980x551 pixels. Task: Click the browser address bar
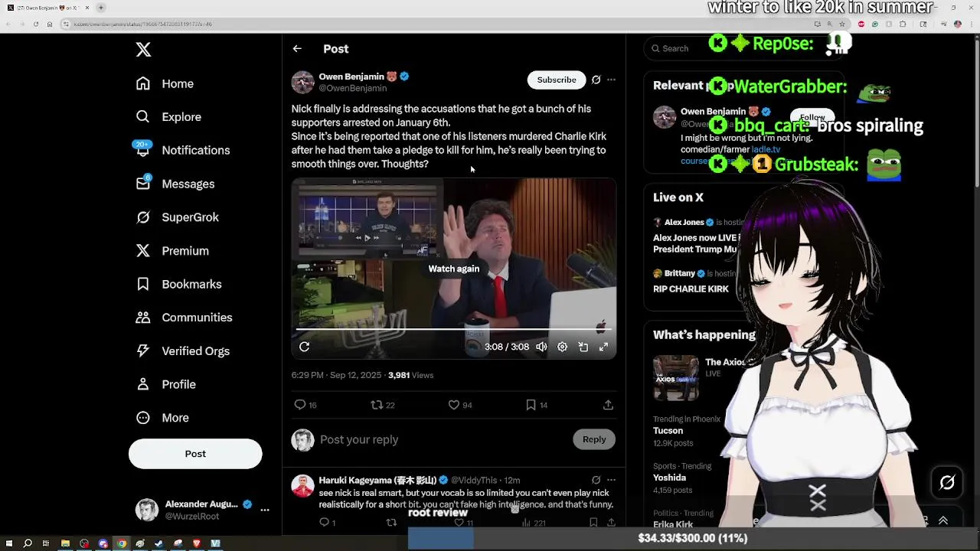[436, 24]
